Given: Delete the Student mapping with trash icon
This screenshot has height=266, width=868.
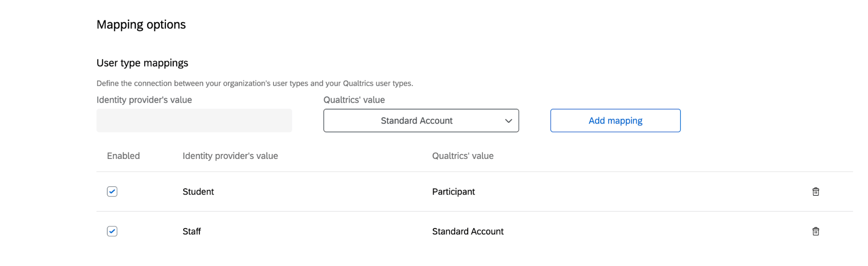Looking at the screenshot, I should tap(815, 192).
